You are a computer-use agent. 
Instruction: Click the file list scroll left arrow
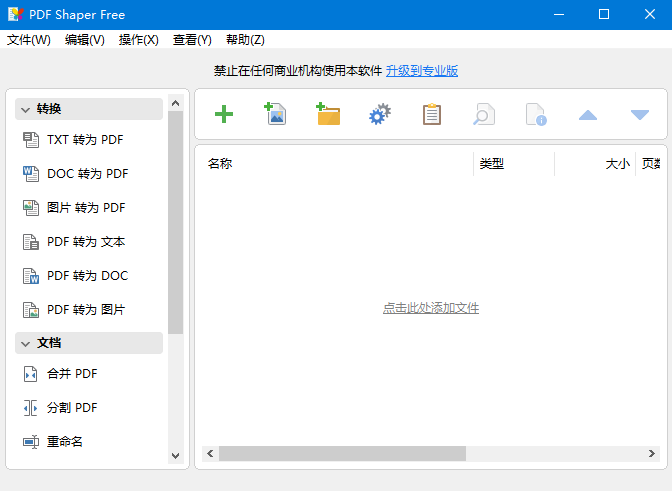[210, 453]
